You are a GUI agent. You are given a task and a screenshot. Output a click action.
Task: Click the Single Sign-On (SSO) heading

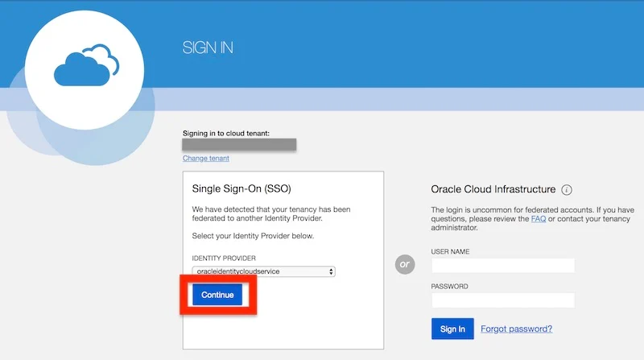(242, 188)
